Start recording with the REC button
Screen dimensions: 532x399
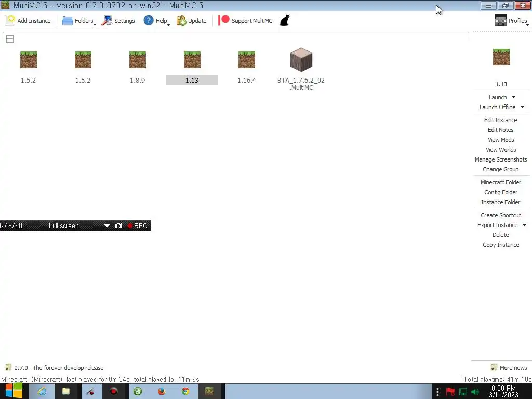pyautogui.click(x=137, y=225)
